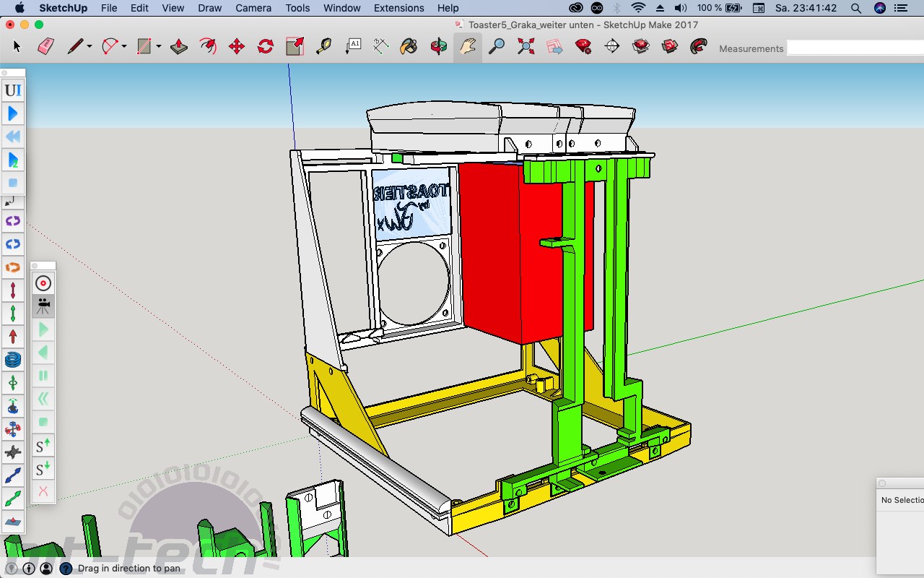This screenshot has width=924, height=578.
Task: Pick the Select arrow tool
Action: [17, 47]
